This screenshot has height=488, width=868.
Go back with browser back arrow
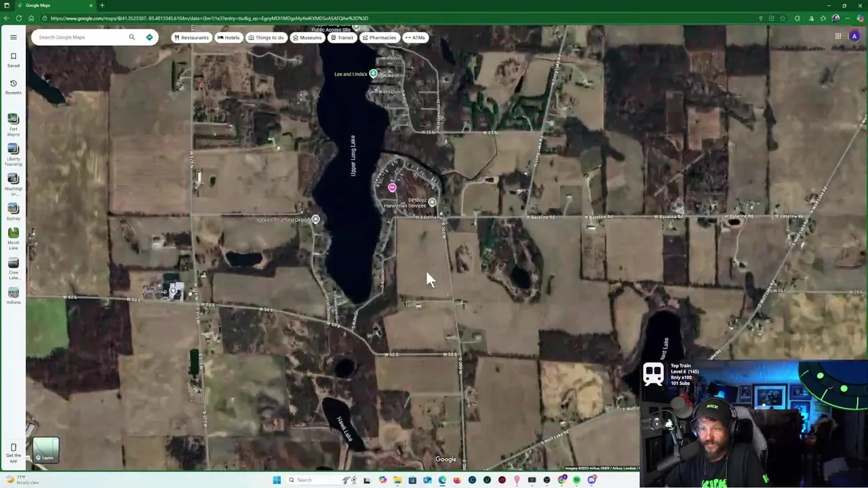pyautogui.click(x=7, y=18)
